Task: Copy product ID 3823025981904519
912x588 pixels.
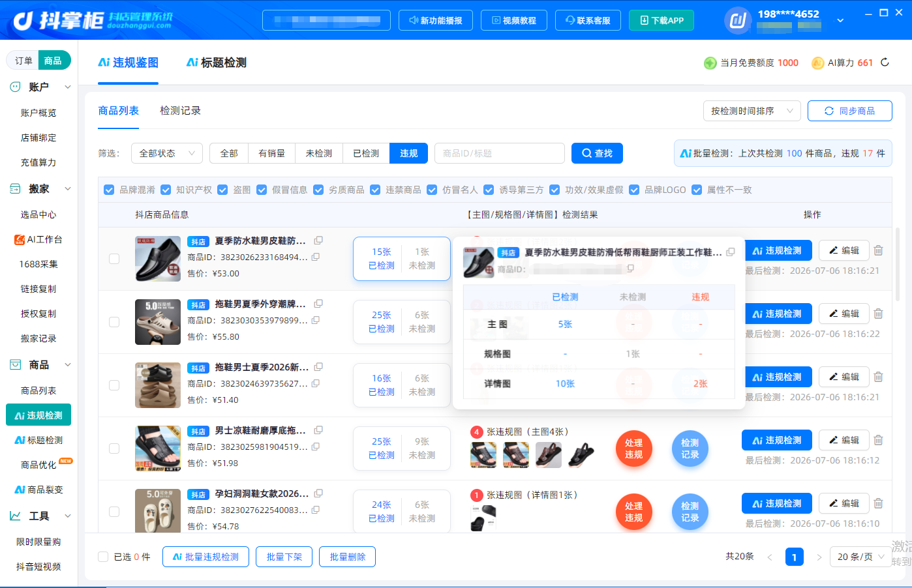Action: click(316, 447)
